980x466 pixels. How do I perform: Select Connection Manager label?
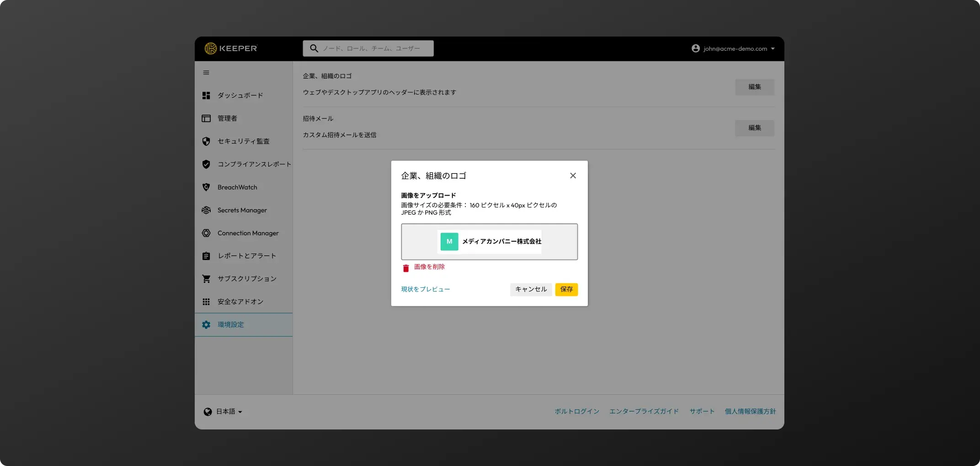click(x=248, y=233)
